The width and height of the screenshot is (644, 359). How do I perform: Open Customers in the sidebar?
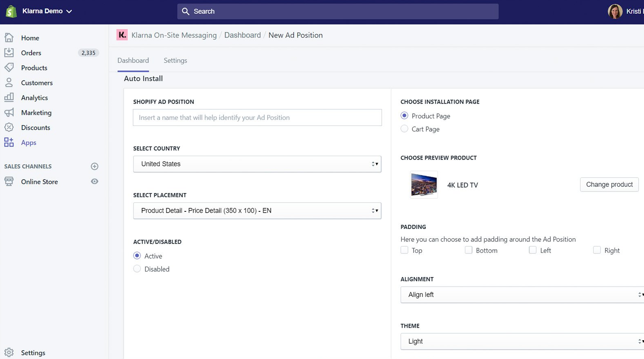37,83
